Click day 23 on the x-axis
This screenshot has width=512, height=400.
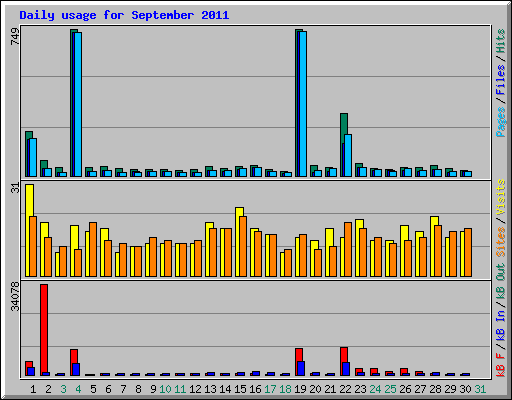pyautogui.click(x=360, y=389)
